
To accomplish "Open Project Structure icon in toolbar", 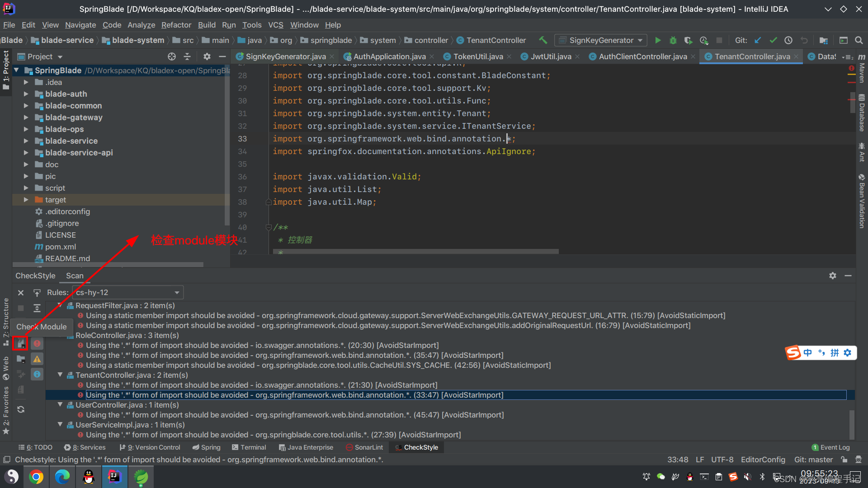I will [x=824, y=40].
